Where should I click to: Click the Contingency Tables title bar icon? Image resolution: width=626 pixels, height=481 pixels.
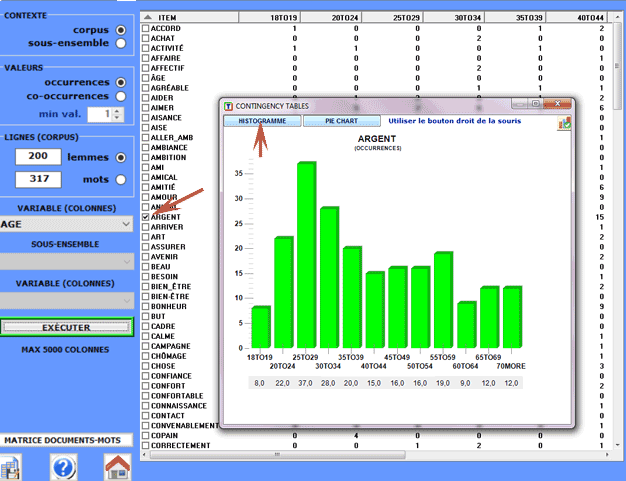pos(229,104)
